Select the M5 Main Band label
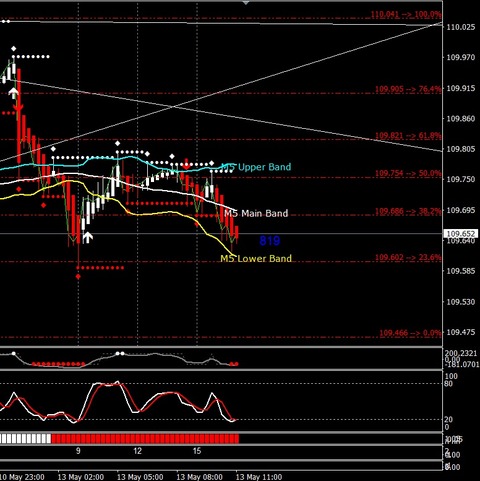This screenshot has width=480, height=481. (x=256, y=213)
